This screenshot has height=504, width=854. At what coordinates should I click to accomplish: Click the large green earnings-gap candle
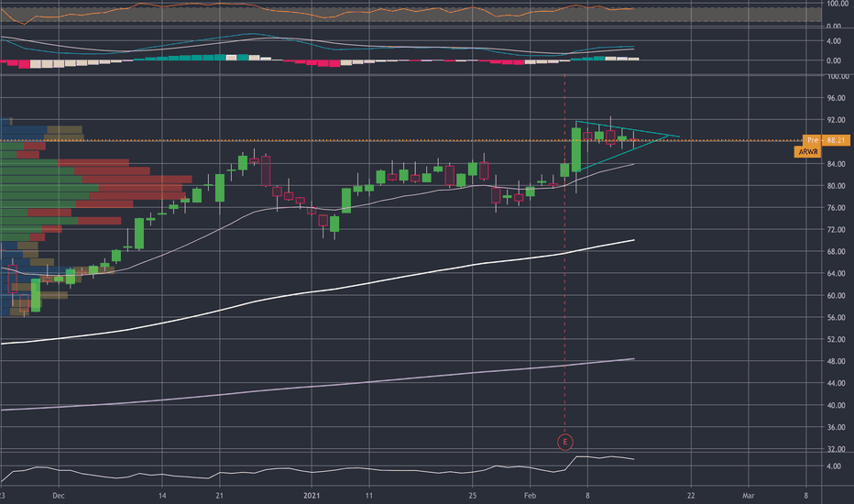[576, 149]
